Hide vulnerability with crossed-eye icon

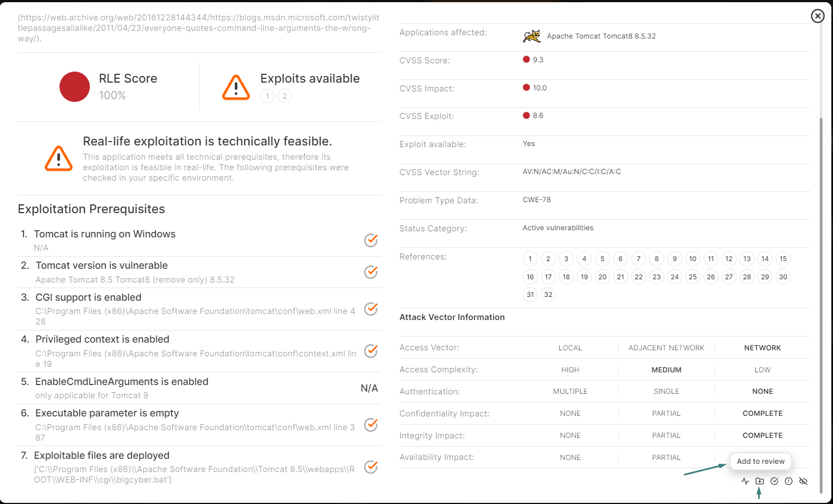[803, 481]
